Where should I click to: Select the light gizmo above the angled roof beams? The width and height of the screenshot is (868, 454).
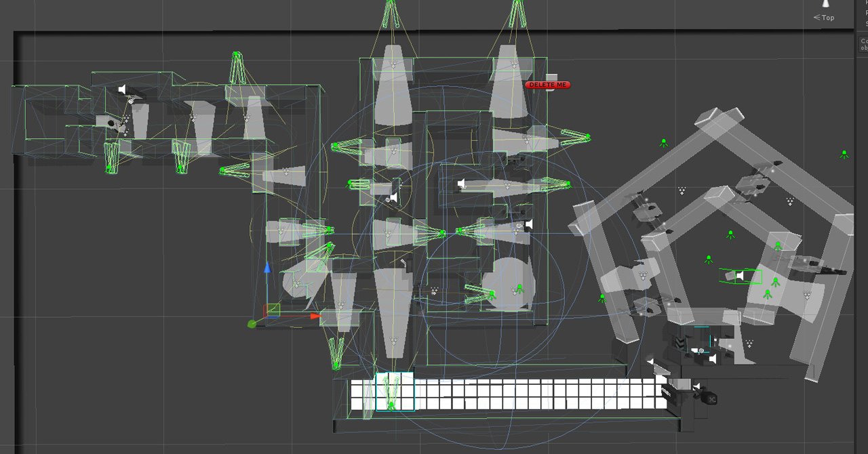(664, 142)
